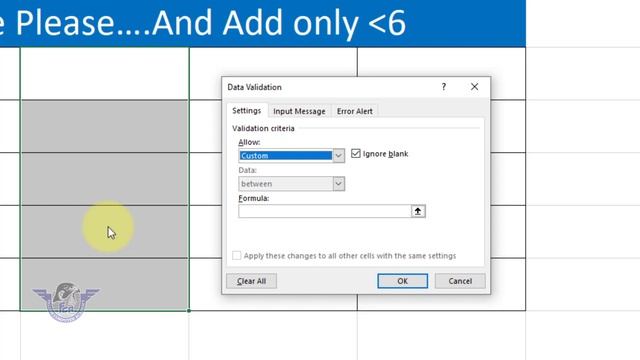The height and width of the screenshot is (360, 640).
Task: Switch to the Settings tab
Action: [247, 111]
